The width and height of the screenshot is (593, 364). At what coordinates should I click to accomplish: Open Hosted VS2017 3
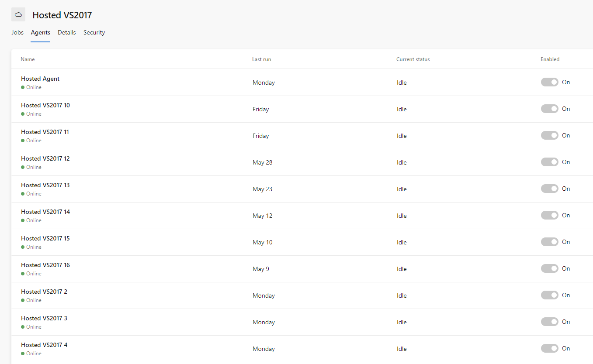click(44, 318)
